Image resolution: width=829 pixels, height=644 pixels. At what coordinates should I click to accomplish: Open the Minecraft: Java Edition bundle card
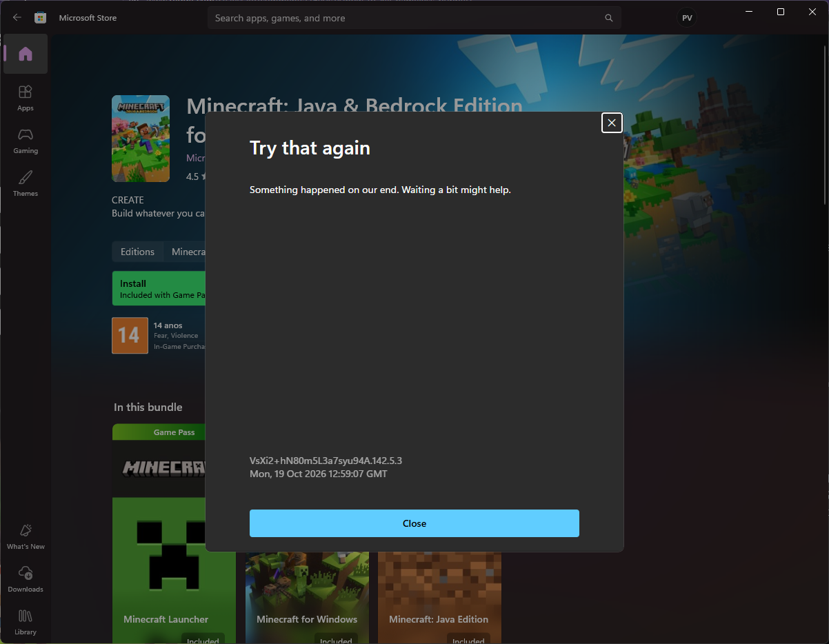point(439,597)
